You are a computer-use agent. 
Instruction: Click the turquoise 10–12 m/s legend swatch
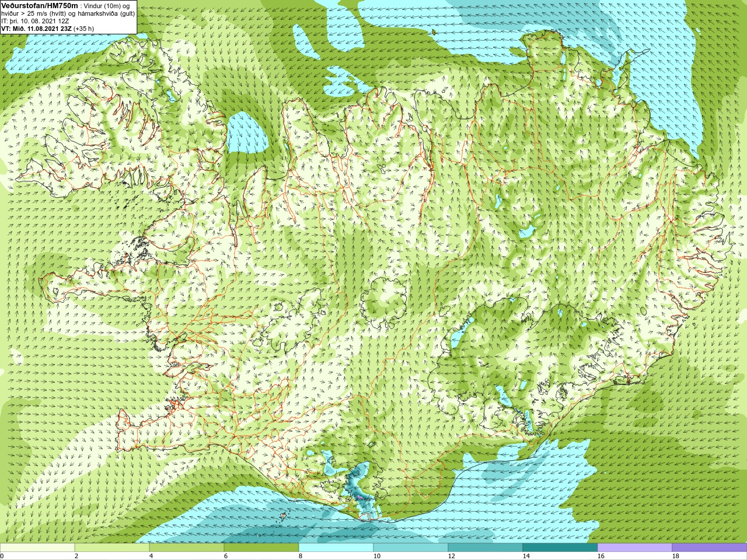(411, 548)
